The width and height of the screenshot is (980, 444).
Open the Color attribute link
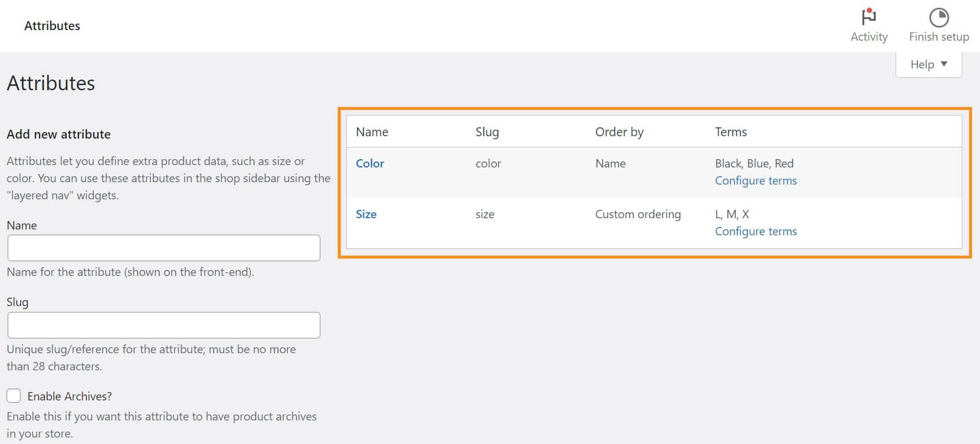[370, 163]
